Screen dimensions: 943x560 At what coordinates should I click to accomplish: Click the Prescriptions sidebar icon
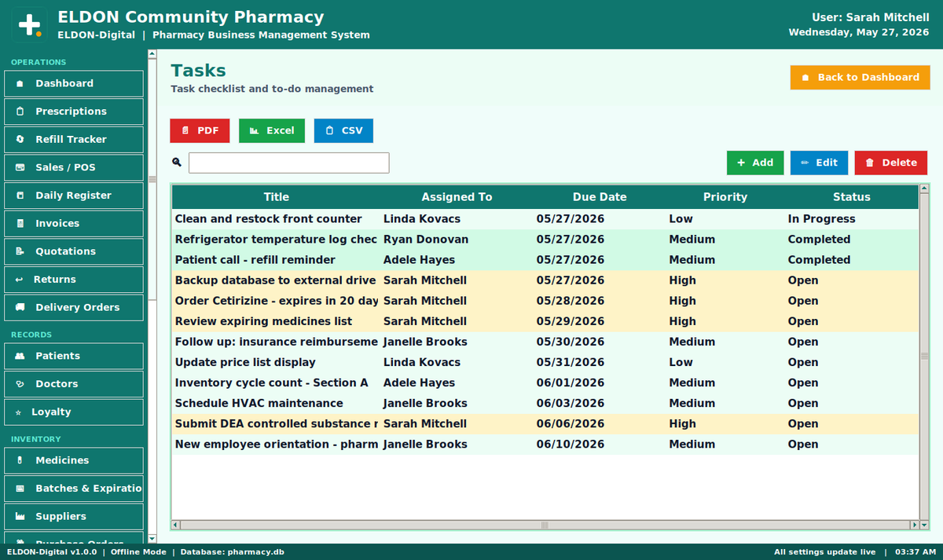coord(20,112)
